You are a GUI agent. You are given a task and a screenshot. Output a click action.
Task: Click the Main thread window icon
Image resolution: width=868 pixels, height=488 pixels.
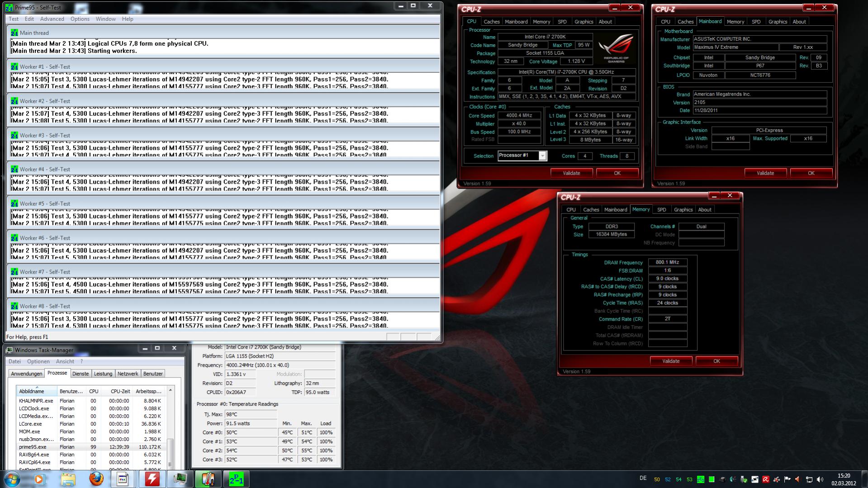coord(14,33)
